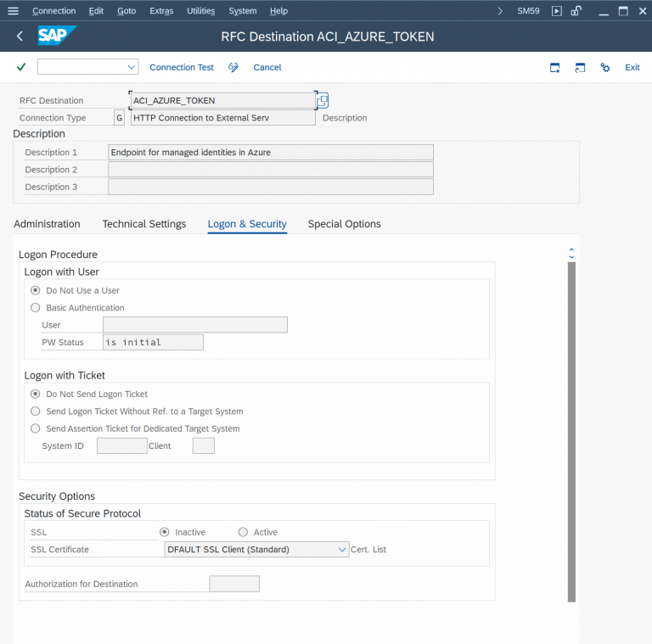Screen dimensions: 652x644
Task: Select Basic Authentication radio button
Action: (x=36, y=307)
